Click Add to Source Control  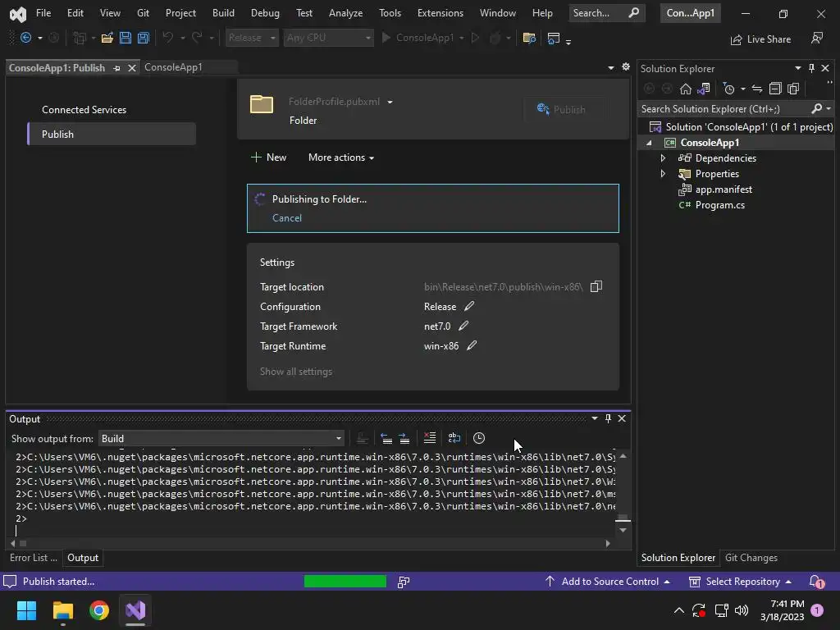pyautogui.click(x=608, y=582)
